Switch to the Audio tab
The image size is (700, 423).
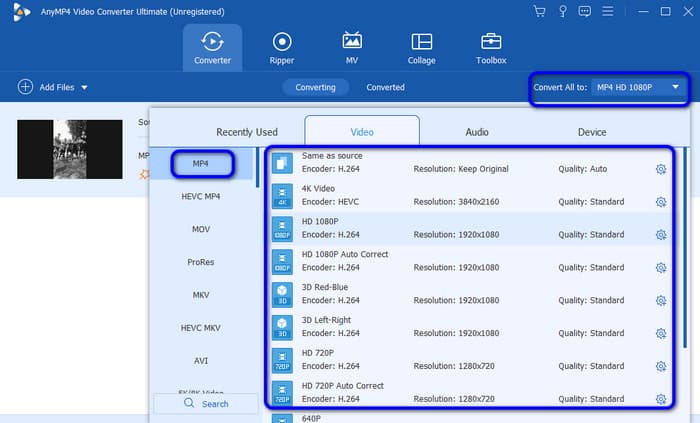pos(477,132)
